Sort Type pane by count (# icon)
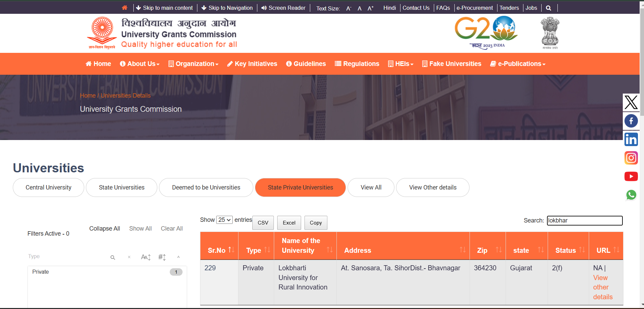644x309 pixels. [162, 257]
